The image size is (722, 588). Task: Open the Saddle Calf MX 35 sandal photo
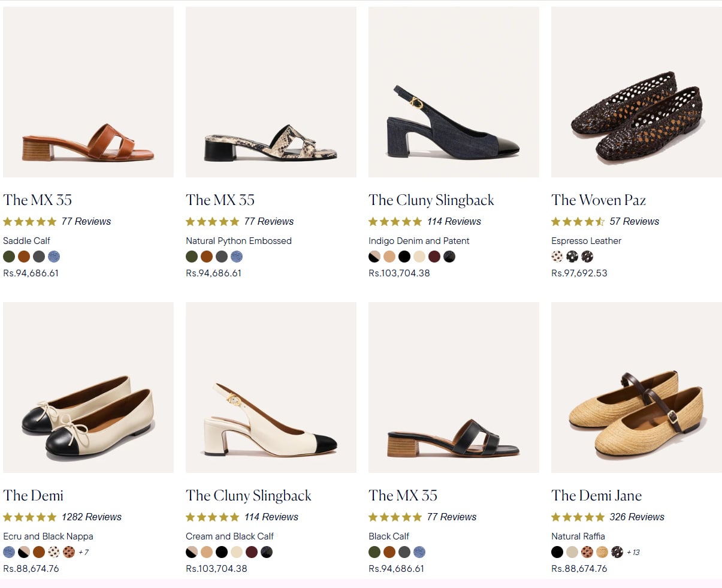pos(88,92)
